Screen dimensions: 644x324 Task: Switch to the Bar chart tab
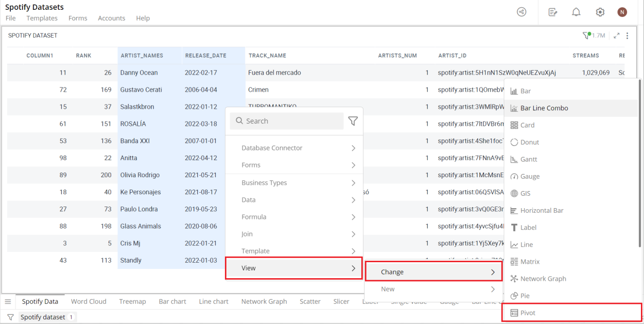(x=172, y=301)
